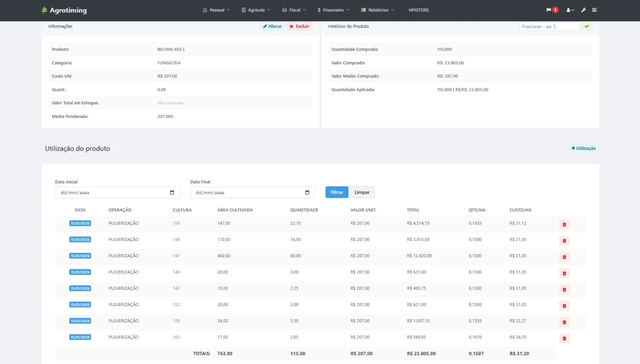Click green checkmark to confirm Fracionar
Viewport: 640px width, 364px height.
tap(587, 26)
